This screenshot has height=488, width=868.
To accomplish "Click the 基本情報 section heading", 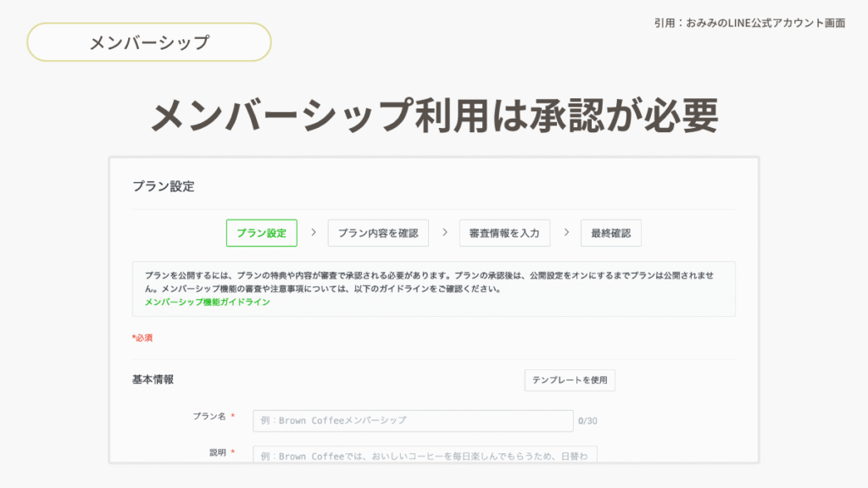I will click(x=153, y=380).
